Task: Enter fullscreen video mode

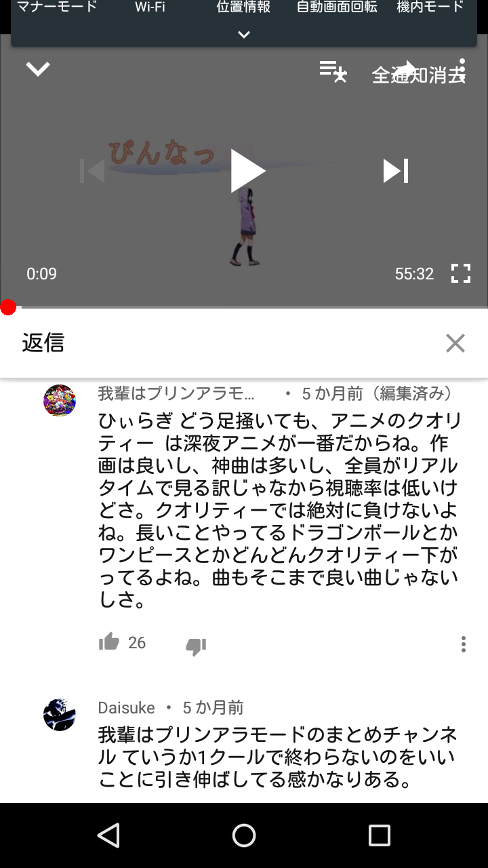Action: pos(461,273)
